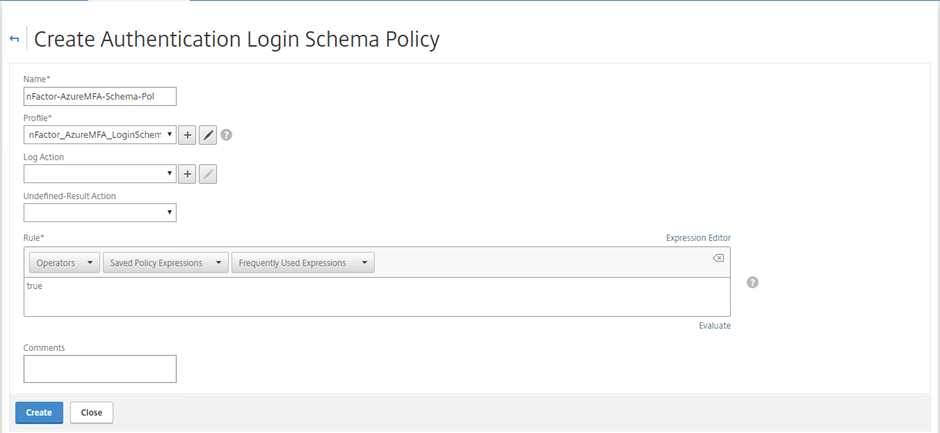Click the Create button
This screenshot has height=433, width=940.
(39, 413)
